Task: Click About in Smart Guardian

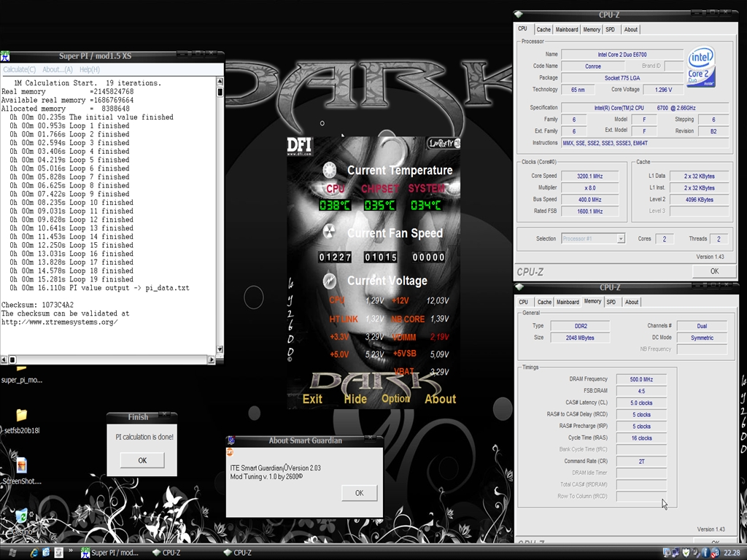Action: tap(440, 399)
